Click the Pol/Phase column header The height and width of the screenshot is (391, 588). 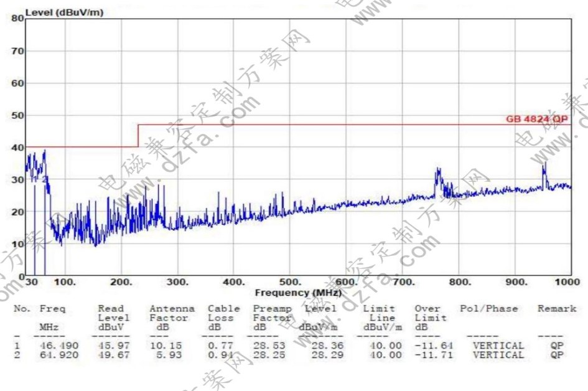click(489, 308)
